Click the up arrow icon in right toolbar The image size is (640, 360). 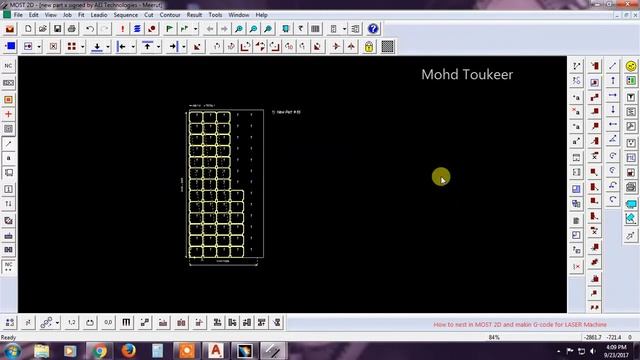(x=613, y=81)
